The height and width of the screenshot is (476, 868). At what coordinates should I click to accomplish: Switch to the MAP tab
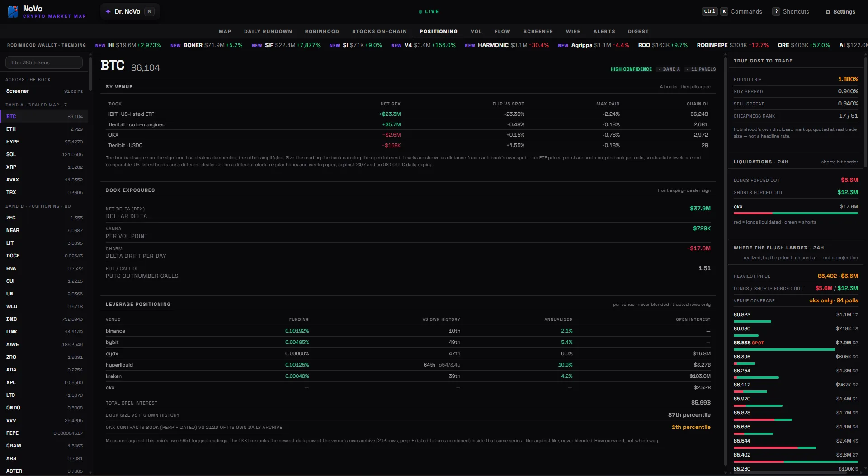click(x=225, y=31)
